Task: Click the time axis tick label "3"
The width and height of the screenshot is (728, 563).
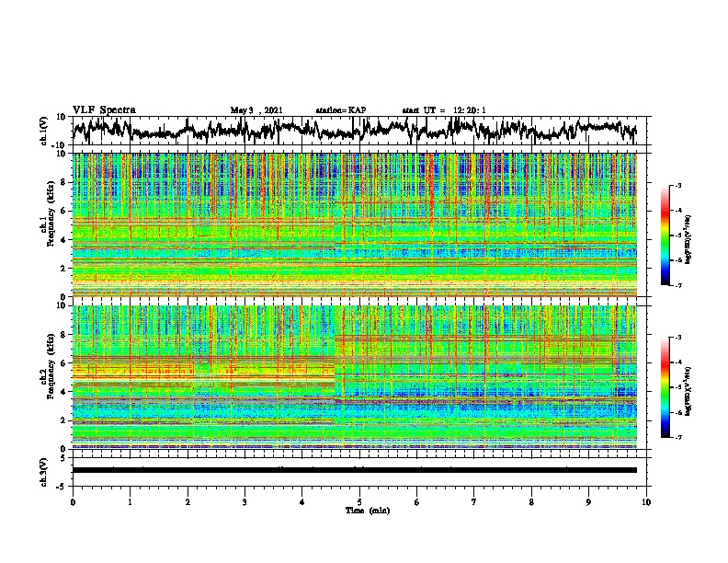Action: tap(245, 502)
